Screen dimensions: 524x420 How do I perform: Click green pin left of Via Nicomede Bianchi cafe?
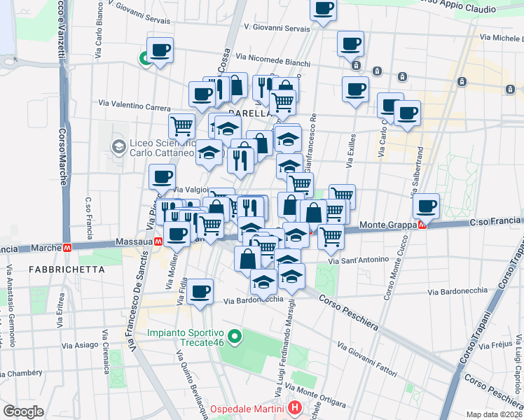144,59
